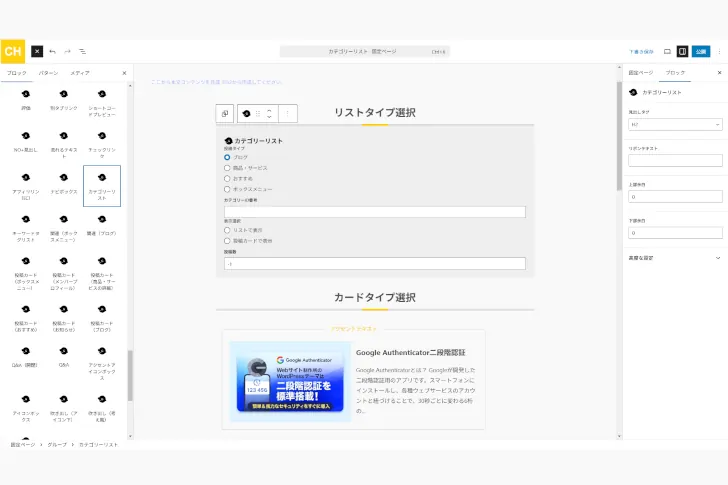Undo the last edit
The width and height of the screenshot is (728, 485).
click(52, 52)
